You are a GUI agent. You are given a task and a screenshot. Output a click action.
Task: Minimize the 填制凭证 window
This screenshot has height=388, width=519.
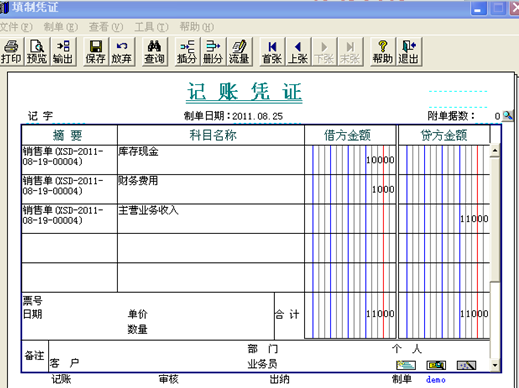click(478, 8)
